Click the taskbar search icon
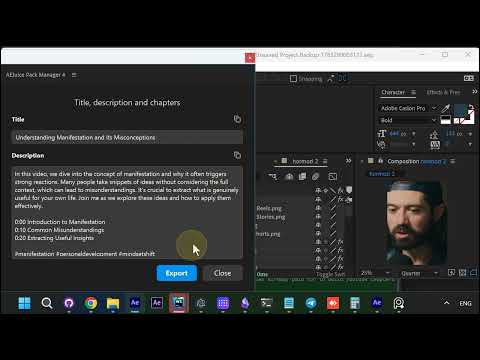Viewport: 480px width, 360px height. point(47,303)
